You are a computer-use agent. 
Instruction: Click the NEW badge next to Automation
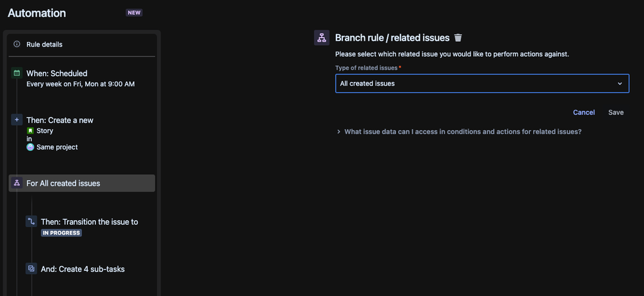pos(134,13)
